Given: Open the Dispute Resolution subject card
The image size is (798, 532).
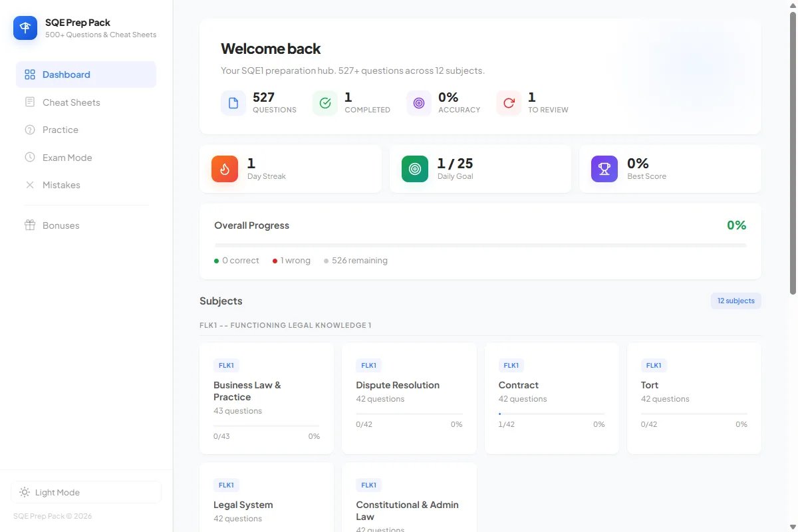Looking at the screenshot, I should 409,398.
